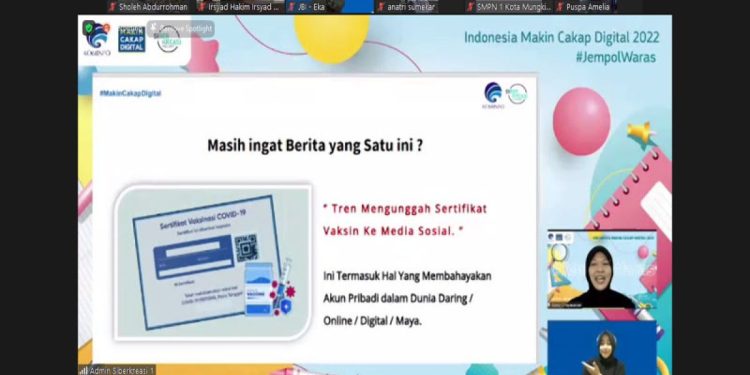Screen dimensions: 750x375
Task: Click the Kominfo logo inside the white slide
Action: (493, 96)
